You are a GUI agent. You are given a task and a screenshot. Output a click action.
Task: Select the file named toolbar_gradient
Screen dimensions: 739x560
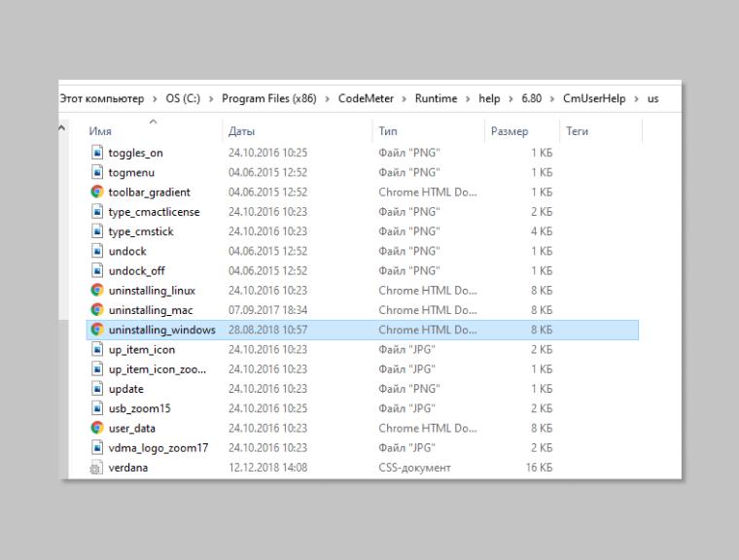pyautogui.click(x=150, y=192)
